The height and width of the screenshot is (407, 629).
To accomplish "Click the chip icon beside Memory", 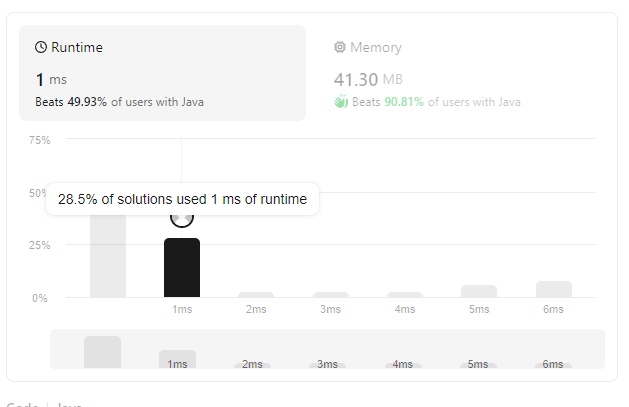I will pos(340,47).
